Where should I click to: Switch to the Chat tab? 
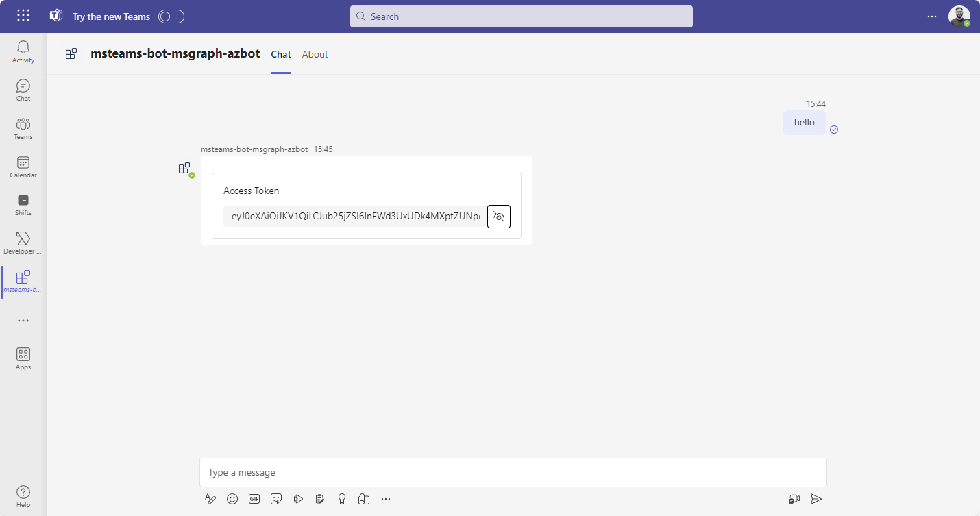[x=281, y=54]
